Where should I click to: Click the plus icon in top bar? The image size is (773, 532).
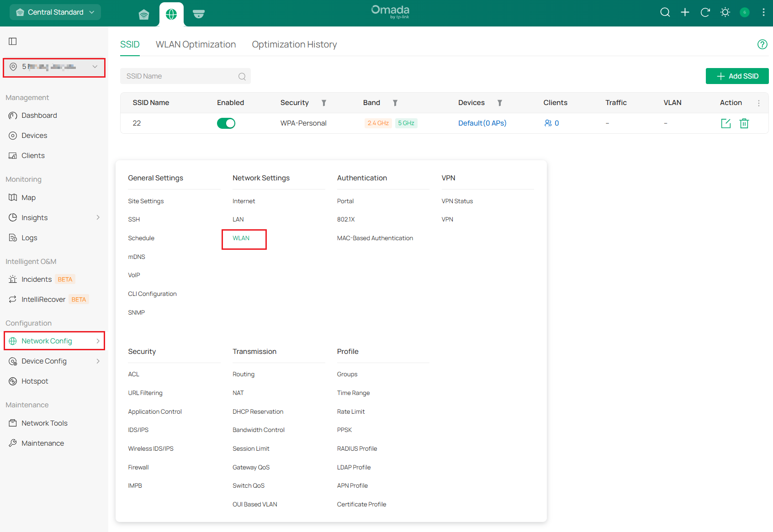pos(685,12)
